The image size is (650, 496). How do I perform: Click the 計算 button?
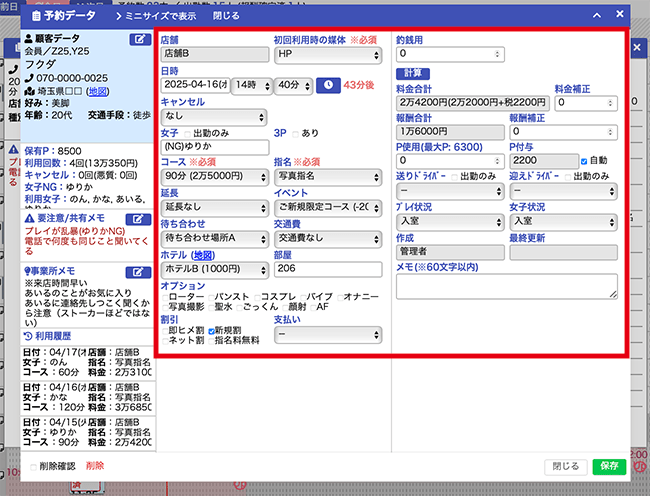coord(413,73)
